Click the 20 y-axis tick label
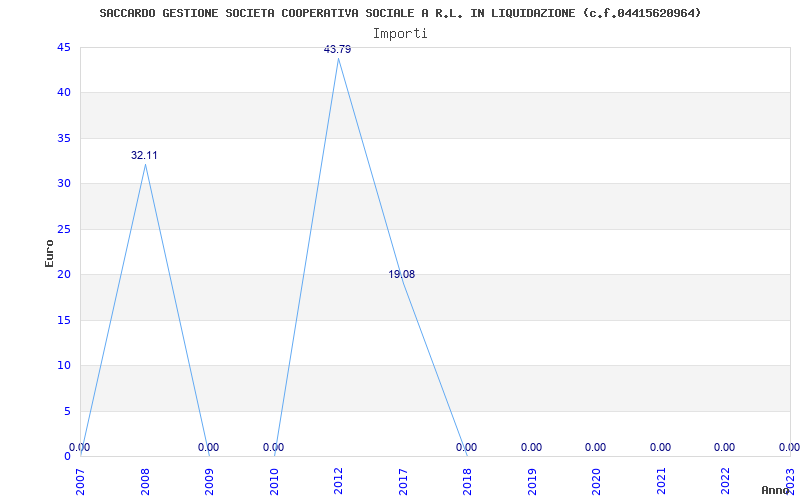This screenshot has height=500, width=800. [x=64, y=275]
